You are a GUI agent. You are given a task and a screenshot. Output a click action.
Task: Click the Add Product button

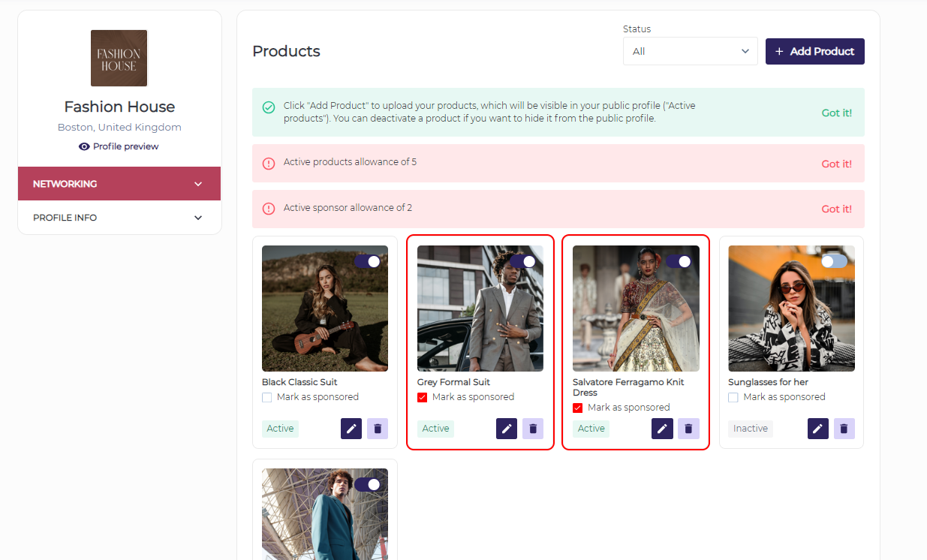pos(815,51)
